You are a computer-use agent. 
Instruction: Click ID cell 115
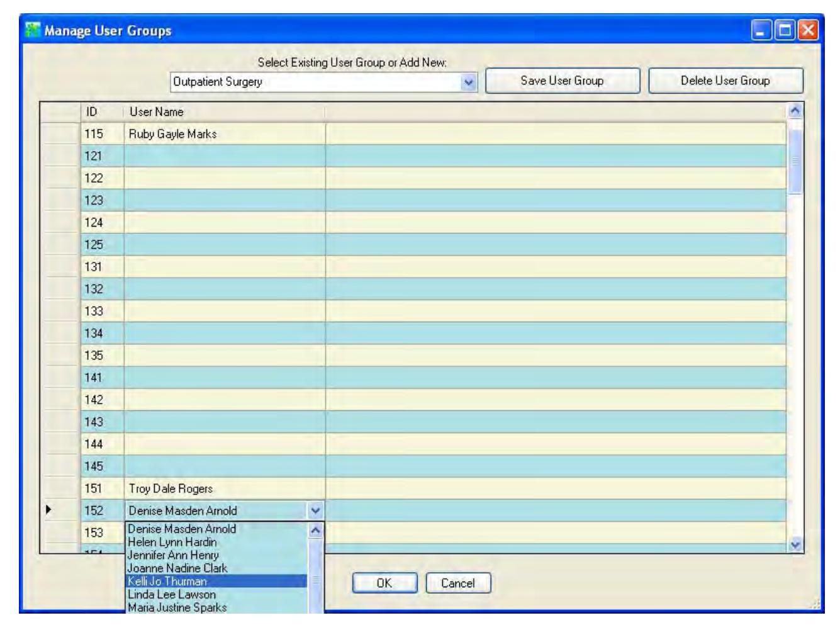[x=103, y=134]
